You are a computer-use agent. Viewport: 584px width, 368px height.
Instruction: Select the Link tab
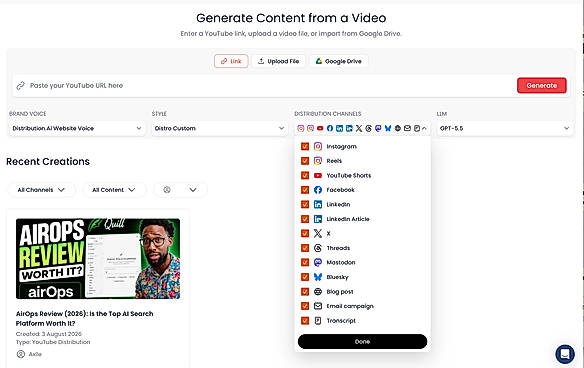pos(231,61)
